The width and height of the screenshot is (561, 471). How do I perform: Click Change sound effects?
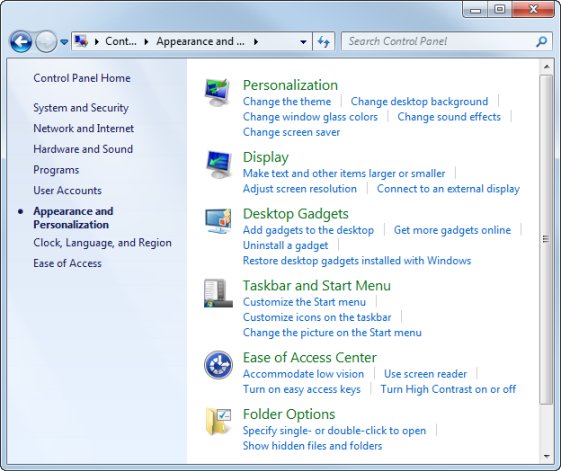click(x=449, y=117)
